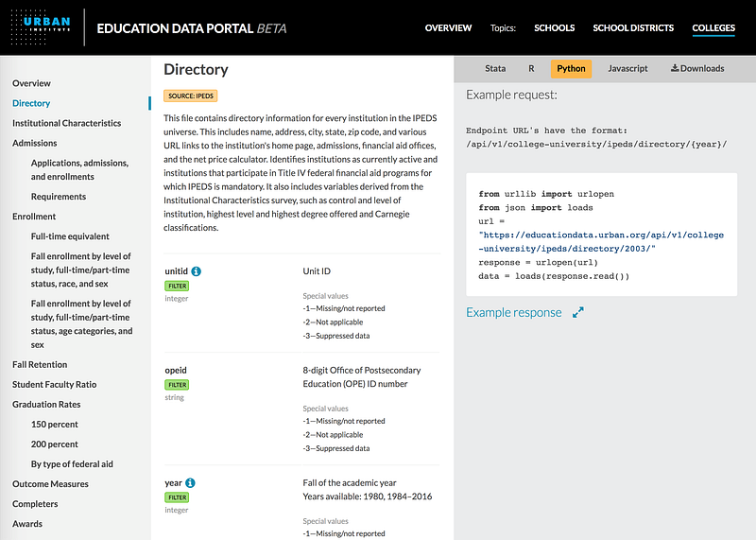The width and height of the screenshot is (756, 540).
Task: Click the FILTER badge under opeid
Action: 177,385
